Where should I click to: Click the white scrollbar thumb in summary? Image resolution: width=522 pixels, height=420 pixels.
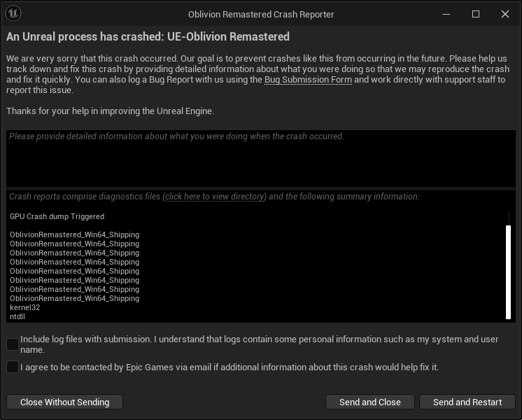tap(508, 272)
